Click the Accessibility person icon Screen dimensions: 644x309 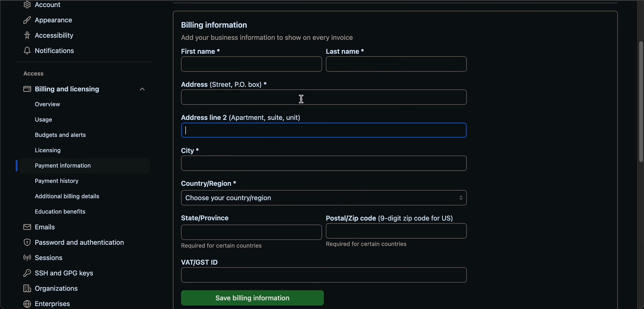click(27, 35)
